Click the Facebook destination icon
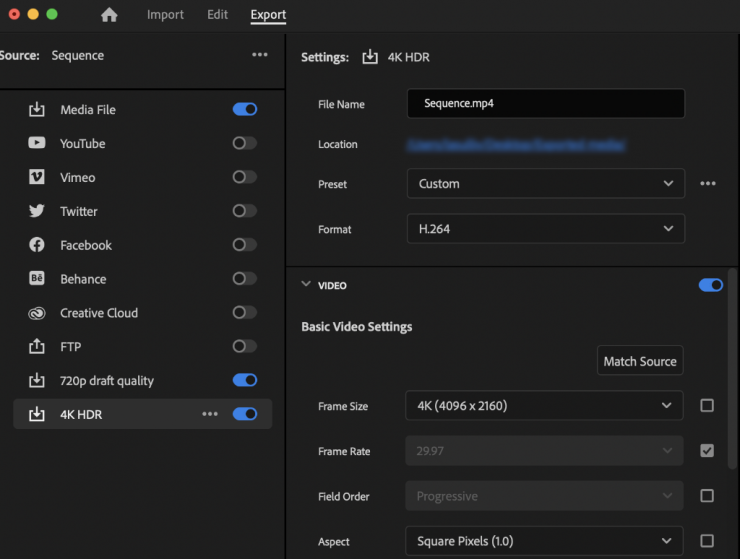 pyautogui.click(x=37, y=245)
